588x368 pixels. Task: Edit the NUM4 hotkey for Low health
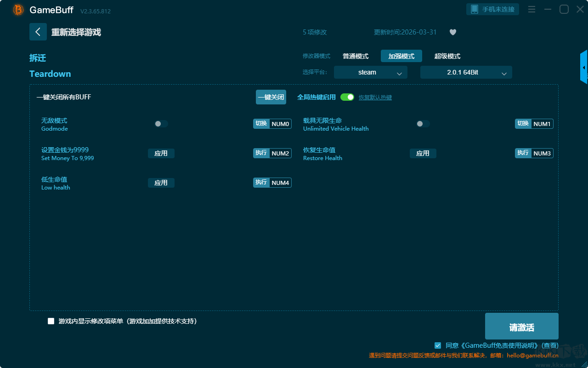point(281,183)
